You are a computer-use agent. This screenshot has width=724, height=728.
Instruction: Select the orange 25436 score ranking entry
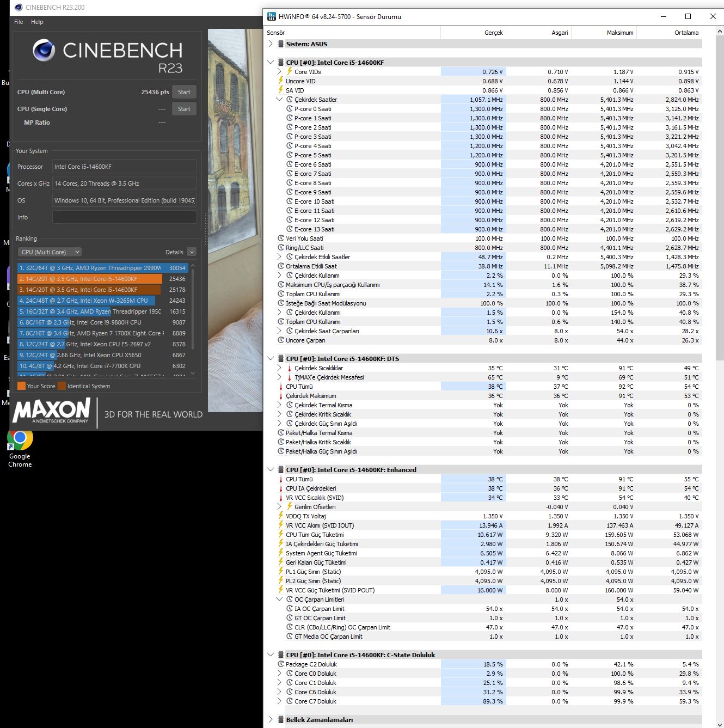pyautogui.click(x=102, y=279)
